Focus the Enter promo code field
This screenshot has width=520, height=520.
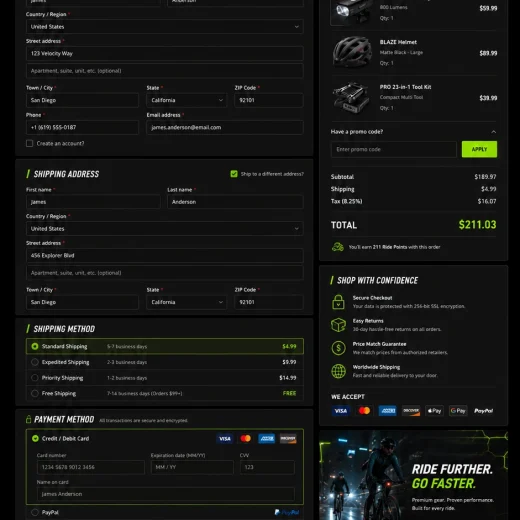coord(394,149)
